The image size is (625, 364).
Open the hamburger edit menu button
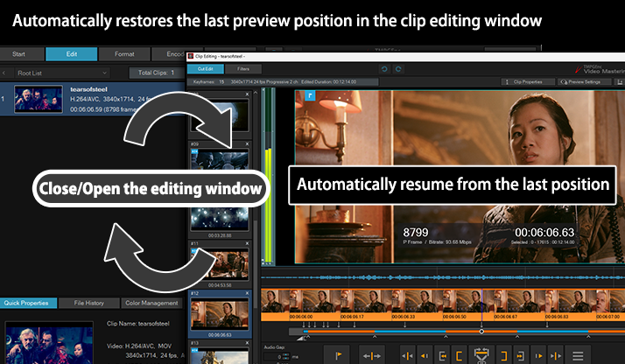coord(578,355)
